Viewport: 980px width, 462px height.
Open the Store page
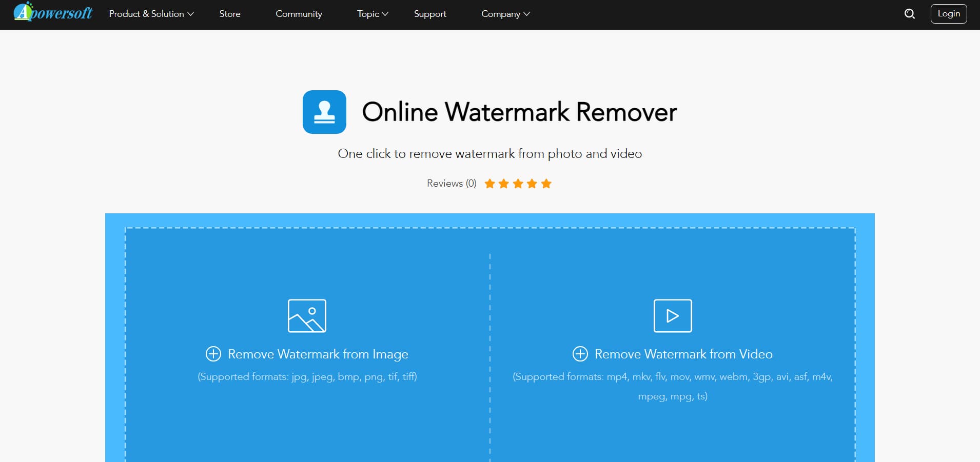[230, 14]
